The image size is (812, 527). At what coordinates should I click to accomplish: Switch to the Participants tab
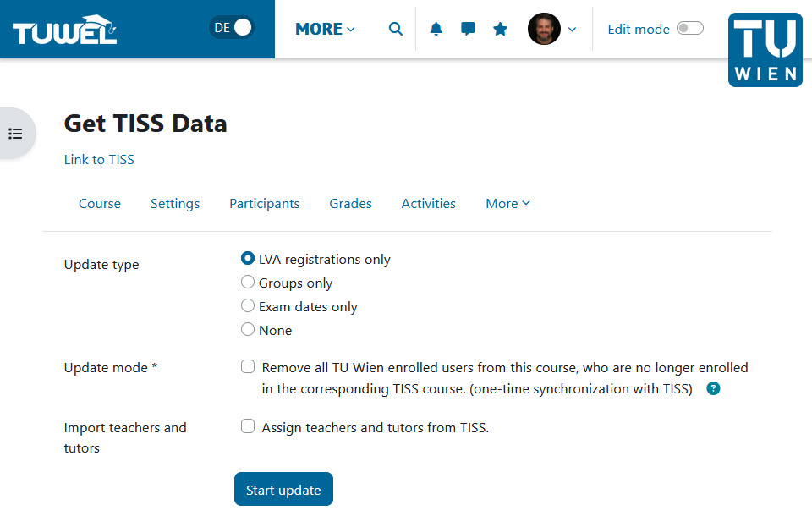[x=264, y=203]
